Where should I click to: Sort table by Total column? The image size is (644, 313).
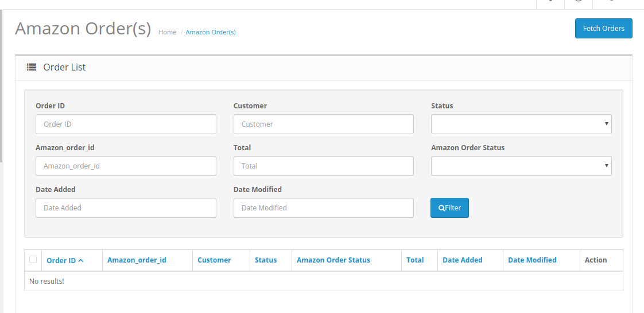coord(415,260)
